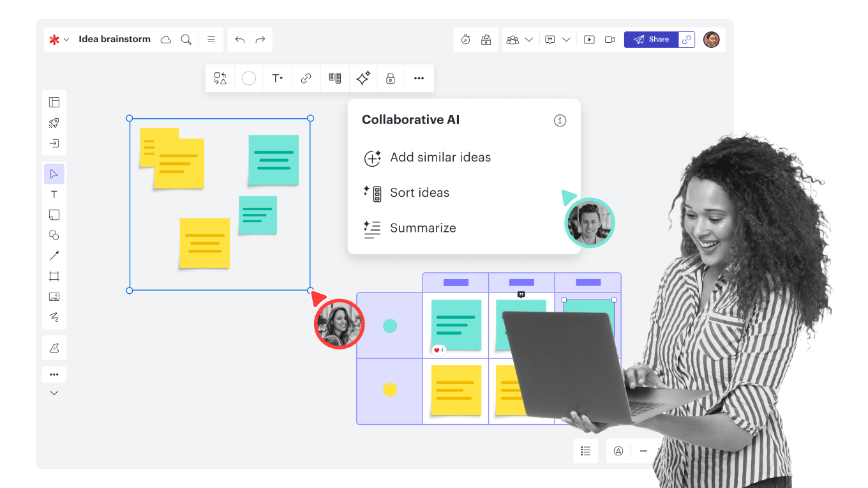Open the white fill color circle

coord(249,79)
